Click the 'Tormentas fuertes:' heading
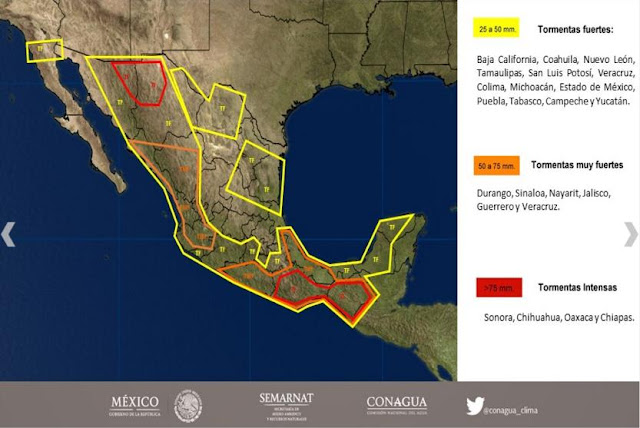The image size is (640, 428). point(576,29)
